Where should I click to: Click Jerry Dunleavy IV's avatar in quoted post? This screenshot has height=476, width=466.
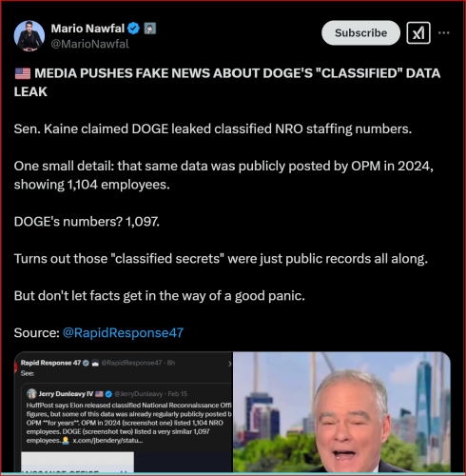(31, 394)
